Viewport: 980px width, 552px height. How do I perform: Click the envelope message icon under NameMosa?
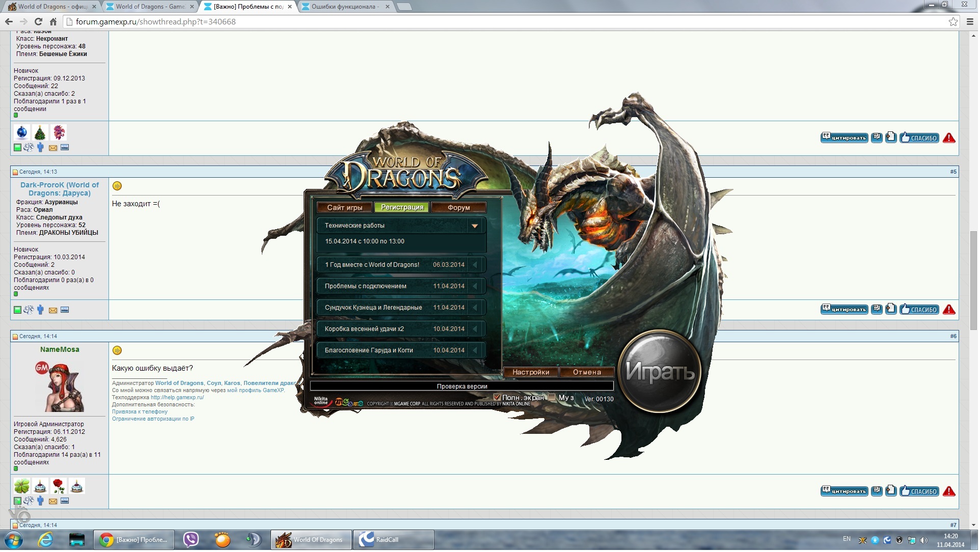click(x=53, y=502)
